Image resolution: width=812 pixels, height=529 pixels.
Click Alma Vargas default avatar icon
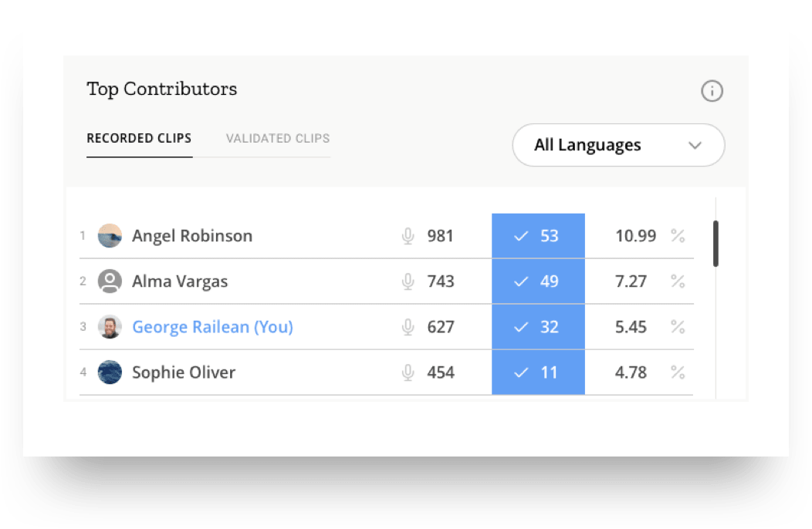click(110, 281)
